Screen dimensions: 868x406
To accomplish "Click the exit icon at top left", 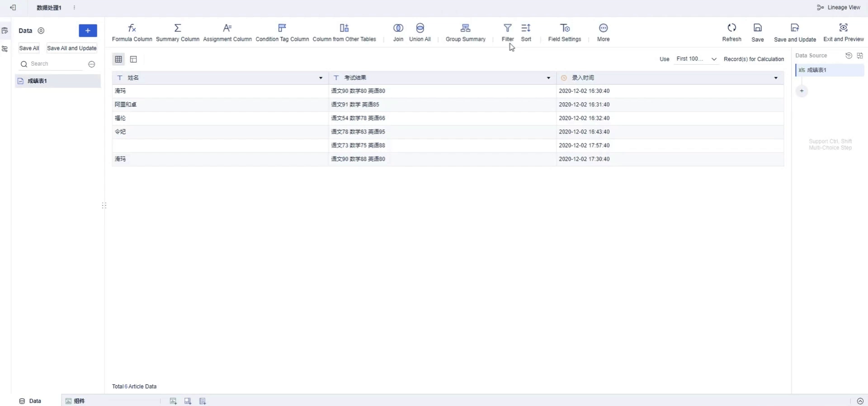I will pos(13,8).
